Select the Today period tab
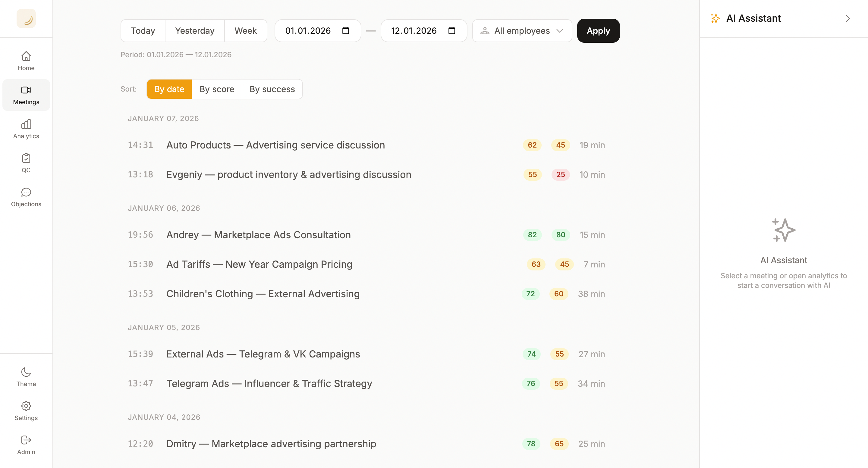 [x=143, y=31]
